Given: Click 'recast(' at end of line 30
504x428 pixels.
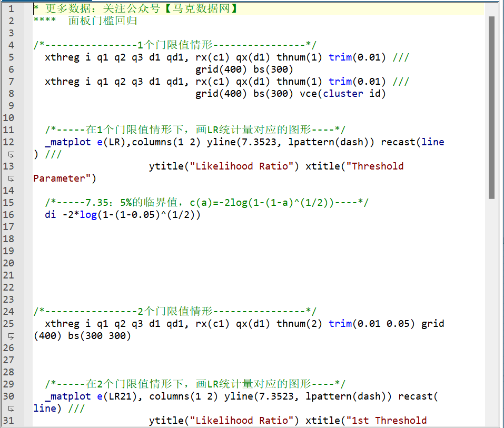Looking at the screenshot, I should click(x=418, y=396).
